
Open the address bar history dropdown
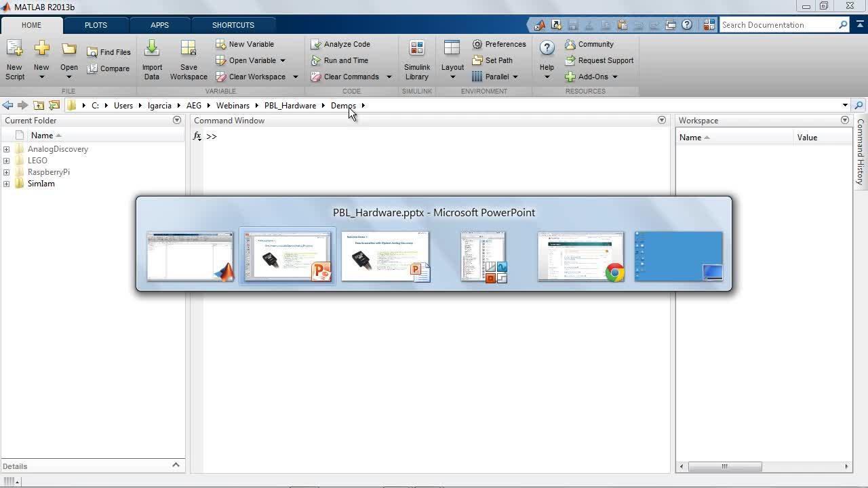coord(845,105)
